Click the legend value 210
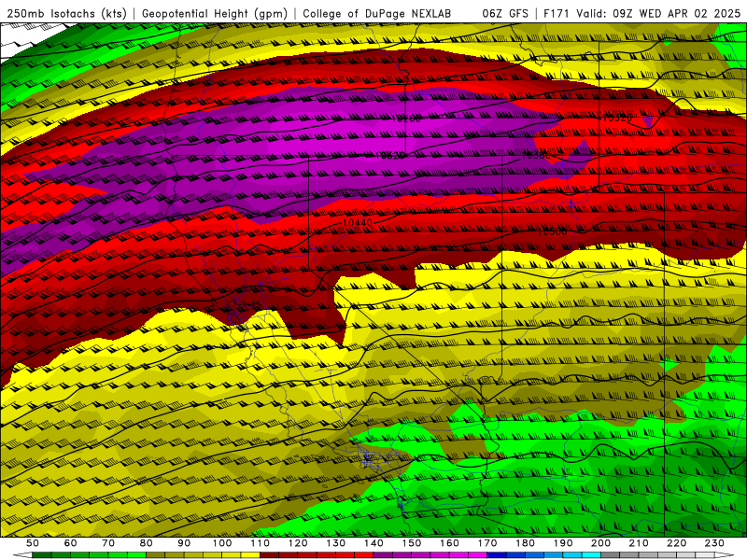 pos(639,543)
